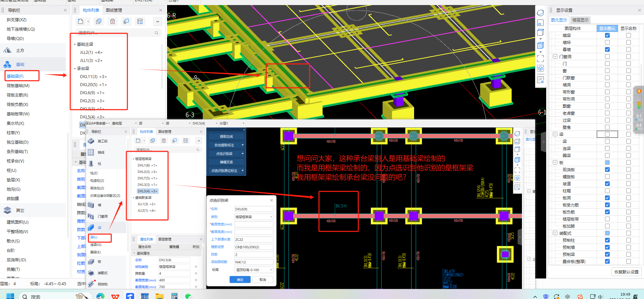This screenshot has height=299, width=644.
Task: Click the 截面宽度 input in 点选识别梁 dialog
Action: click(254, 224)
